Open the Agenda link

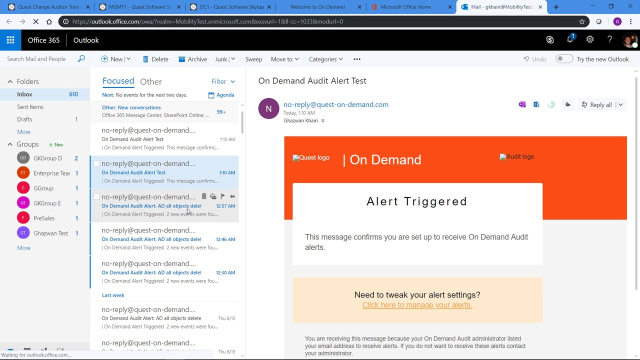point(221,95)
